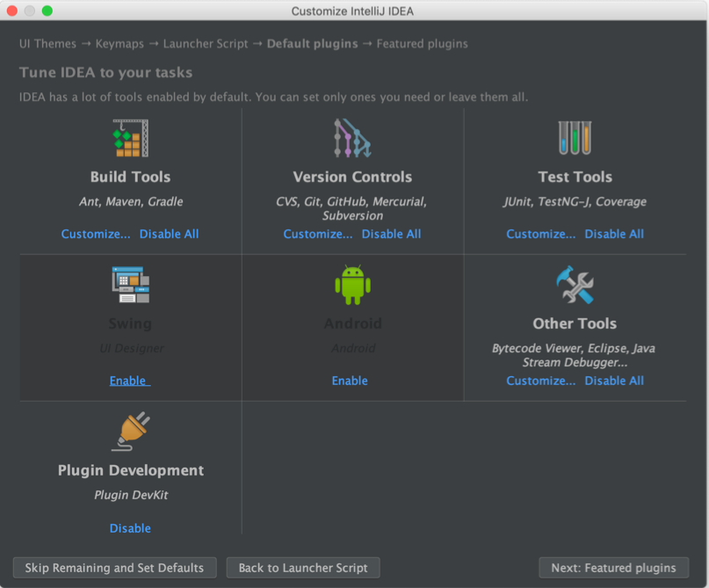Disable the Plugin DevKit plugin

click(x=130, y=528)
